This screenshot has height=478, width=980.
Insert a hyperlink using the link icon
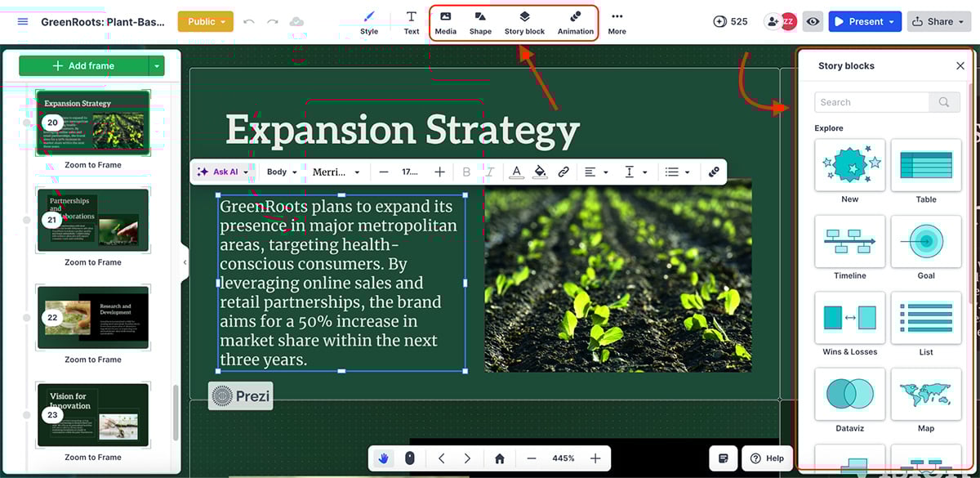click(565, 172)
